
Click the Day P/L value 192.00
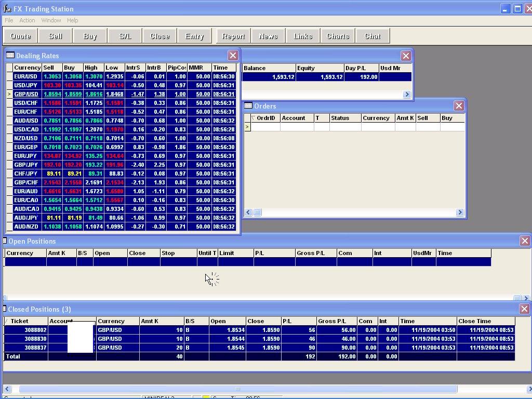point(362,77)
